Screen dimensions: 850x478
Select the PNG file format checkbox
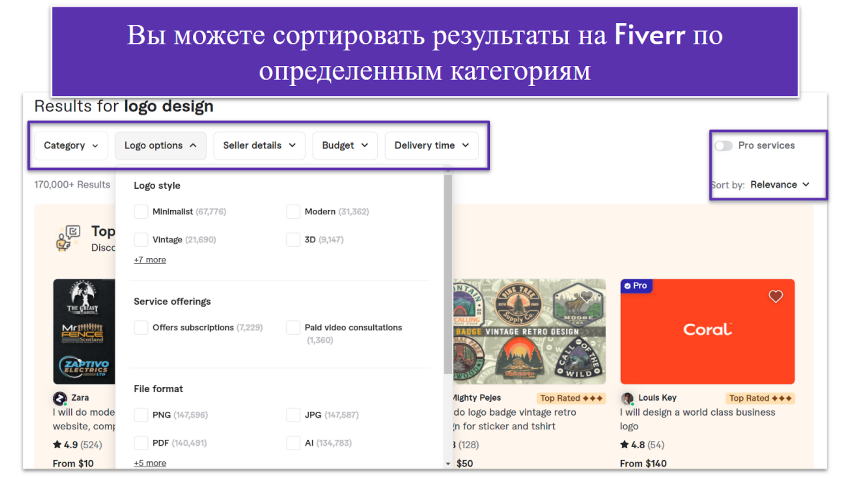click(x=141, y=415)
